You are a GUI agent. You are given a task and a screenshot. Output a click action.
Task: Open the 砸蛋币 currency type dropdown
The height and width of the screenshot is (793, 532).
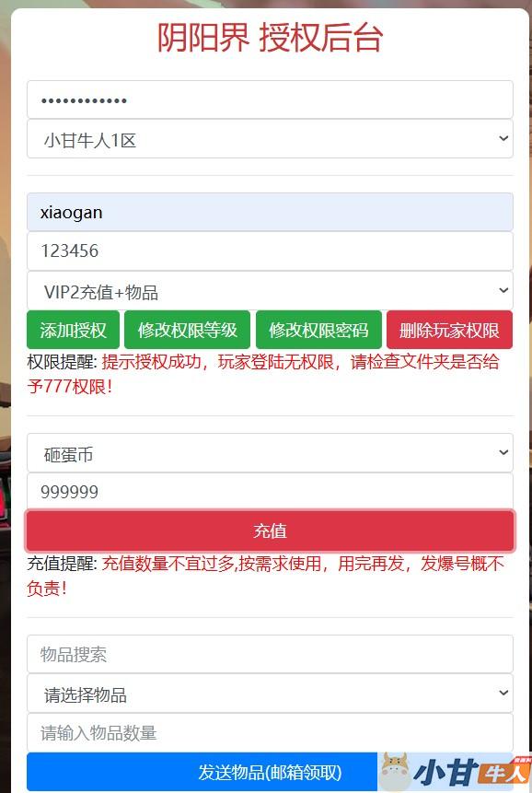(x=270, y=453)
